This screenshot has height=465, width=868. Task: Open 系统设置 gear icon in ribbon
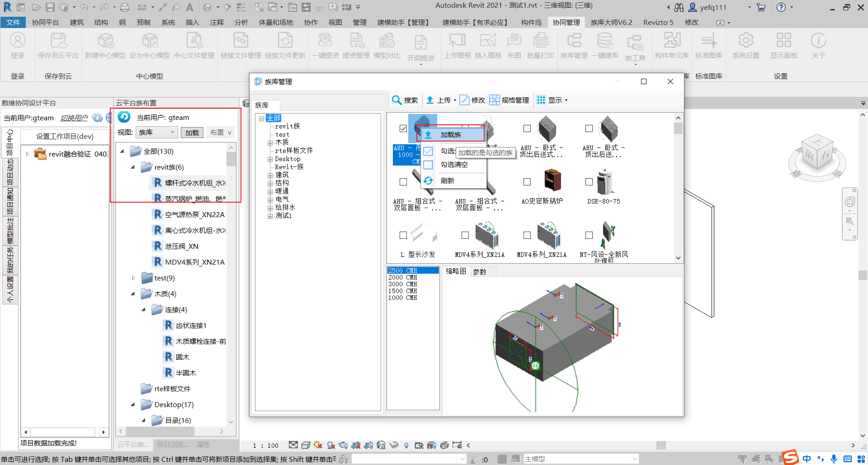(x=746, y=41)
